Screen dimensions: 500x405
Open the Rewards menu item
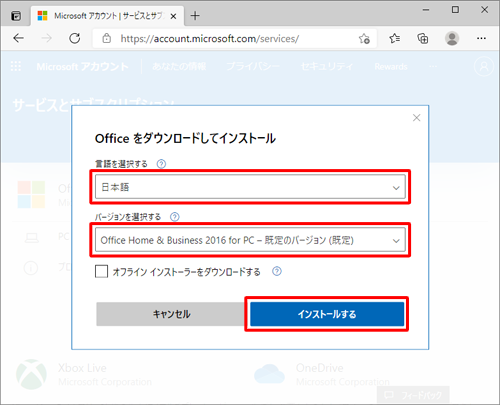[x=391, y=67]
